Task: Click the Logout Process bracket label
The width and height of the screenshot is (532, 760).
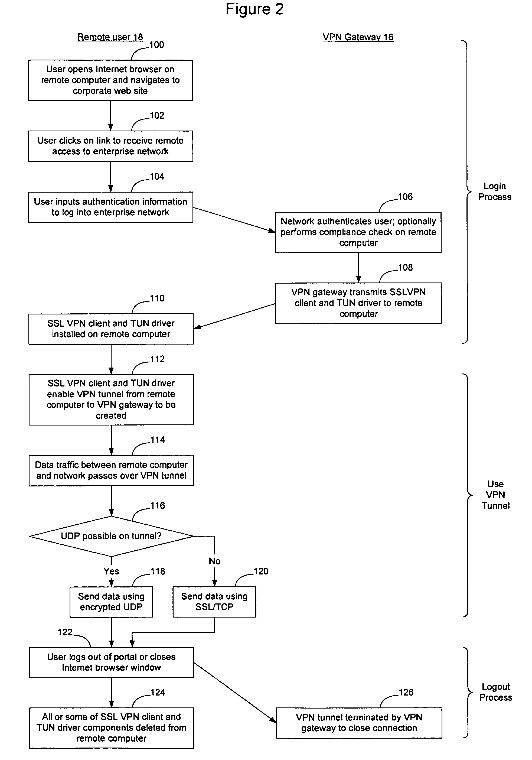Action: point(497,691)
